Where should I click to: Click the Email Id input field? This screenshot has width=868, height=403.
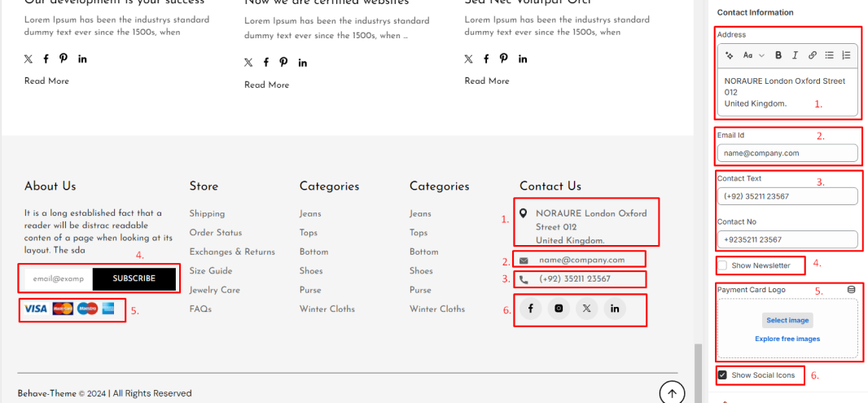[787, 153]
